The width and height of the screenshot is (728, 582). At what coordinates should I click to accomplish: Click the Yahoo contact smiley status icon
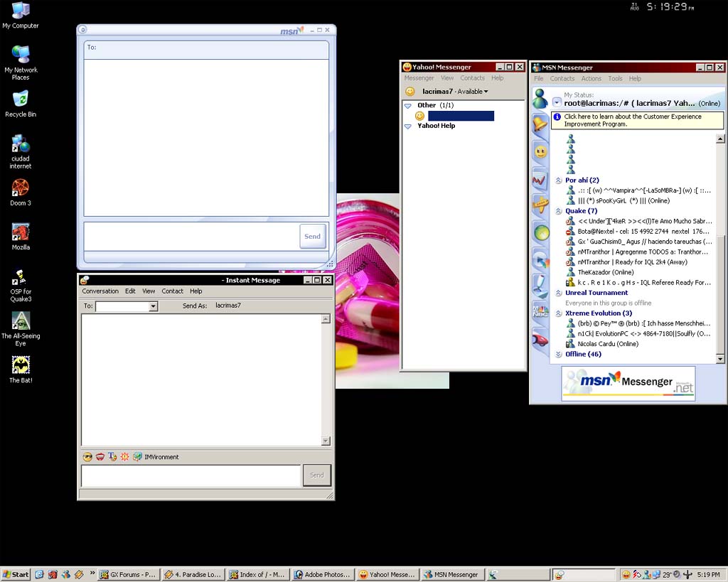click(x=419, y=116)
